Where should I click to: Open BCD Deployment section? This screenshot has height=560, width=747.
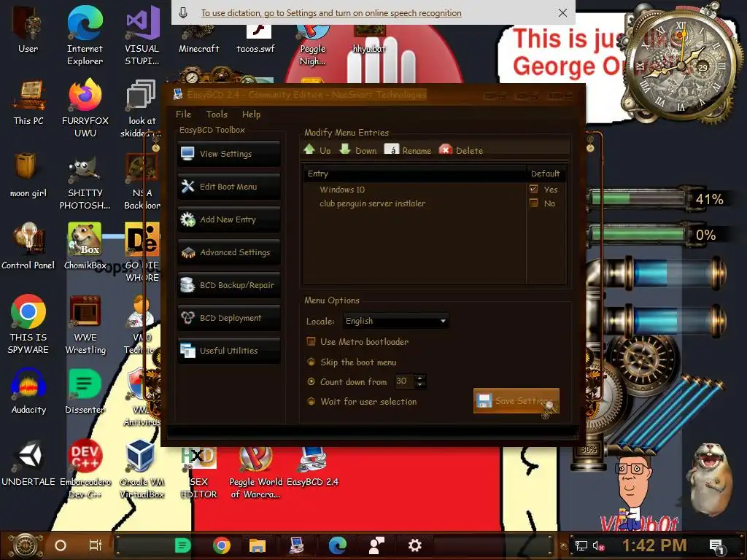click(228, 318)
